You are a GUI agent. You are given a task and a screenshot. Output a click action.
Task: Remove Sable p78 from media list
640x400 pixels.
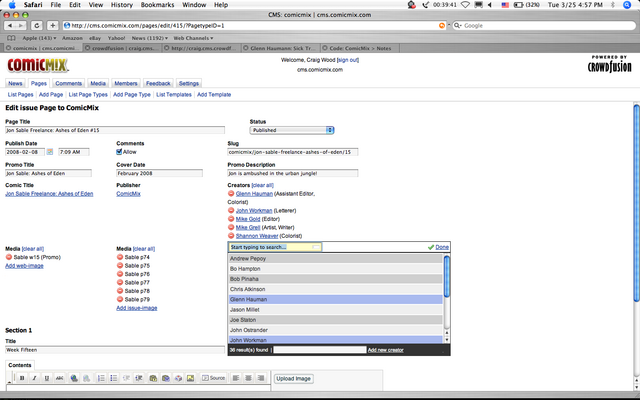coord(120,291)
